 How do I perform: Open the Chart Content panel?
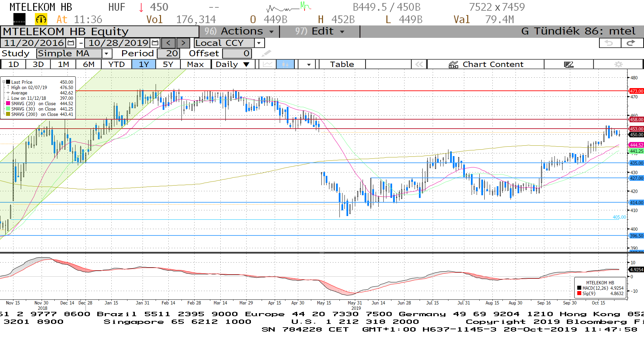[x=486, y=64]
